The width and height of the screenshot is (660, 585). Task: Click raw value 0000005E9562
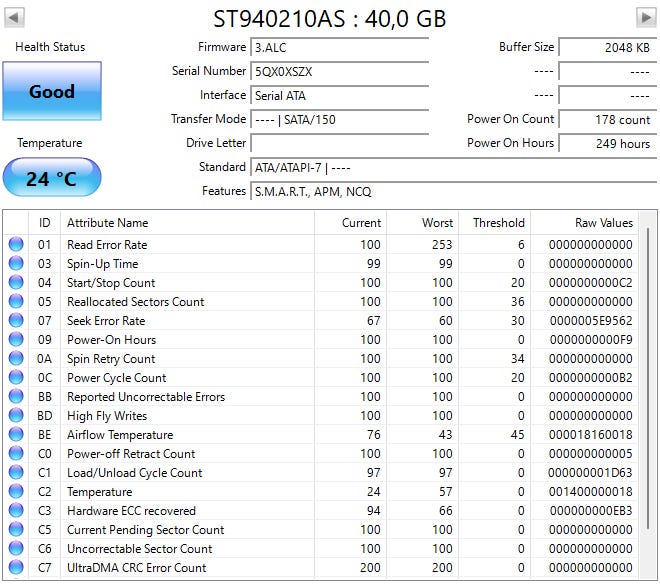[x=591, y=321]
